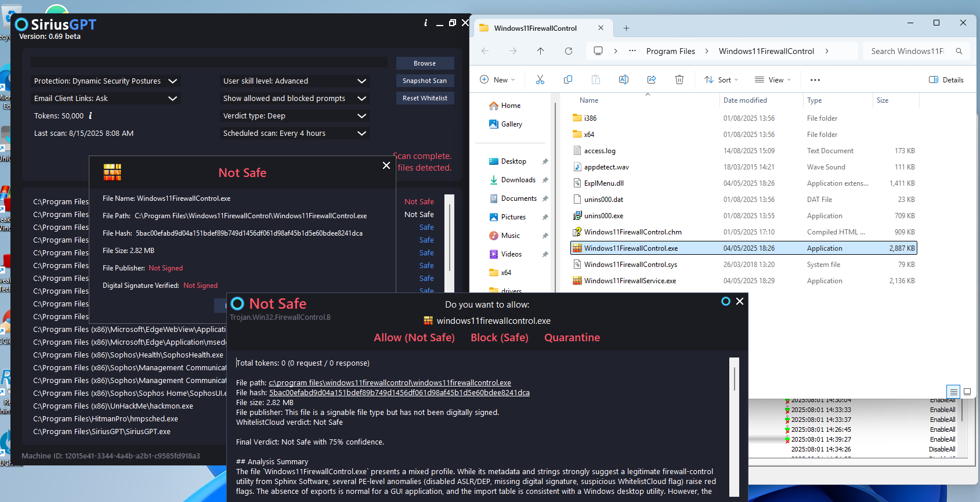Open Documents in Explorer navigation pane

pyautogui.click(x=513, y=198)
